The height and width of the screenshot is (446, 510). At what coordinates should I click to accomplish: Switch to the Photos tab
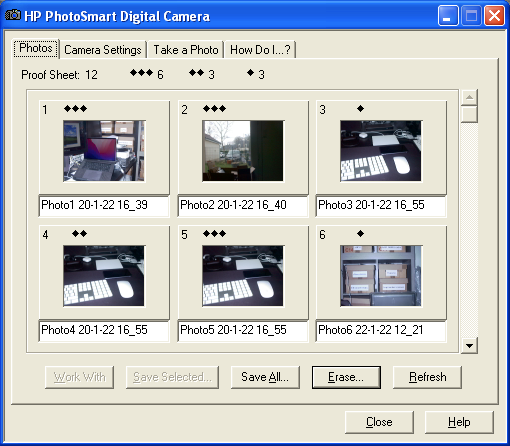(36, 48)
